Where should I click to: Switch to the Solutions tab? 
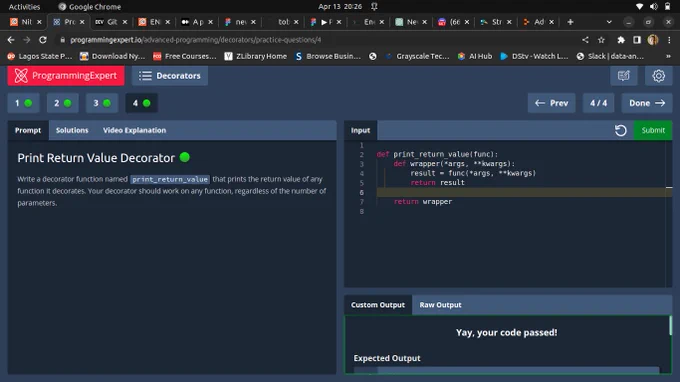[72, 131]
